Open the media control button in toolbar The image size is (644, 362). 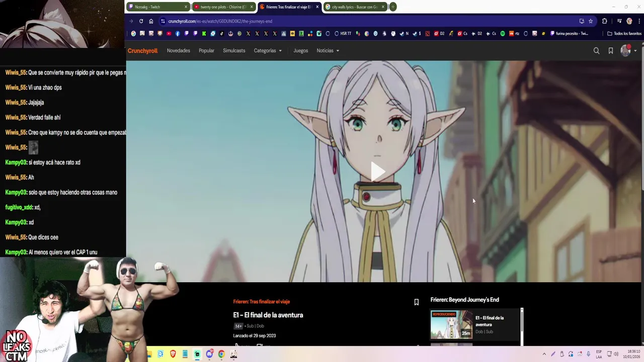(619, 21)
